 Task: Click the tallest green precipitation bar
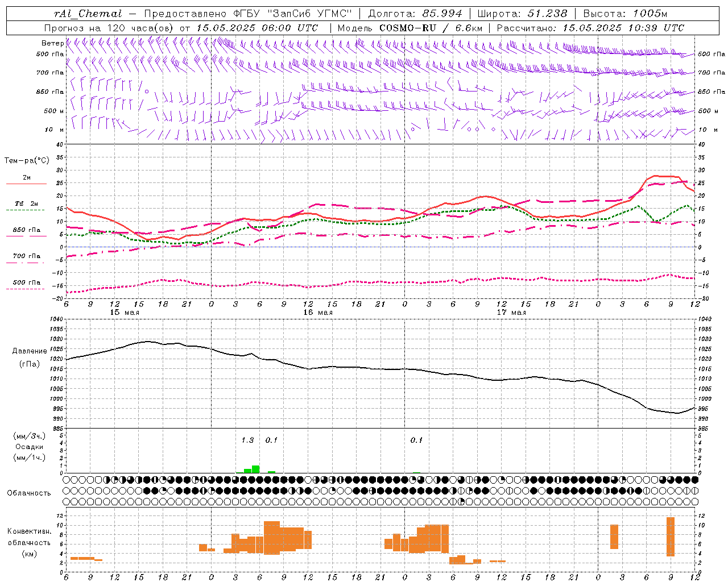click(x=256, y=469)
